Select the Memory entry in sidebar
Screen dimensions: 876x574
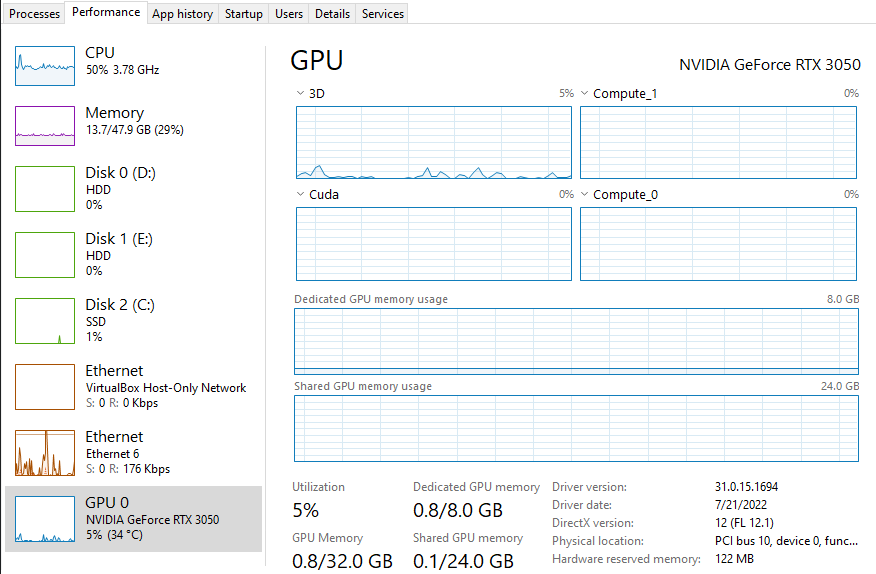pos(134,126)
